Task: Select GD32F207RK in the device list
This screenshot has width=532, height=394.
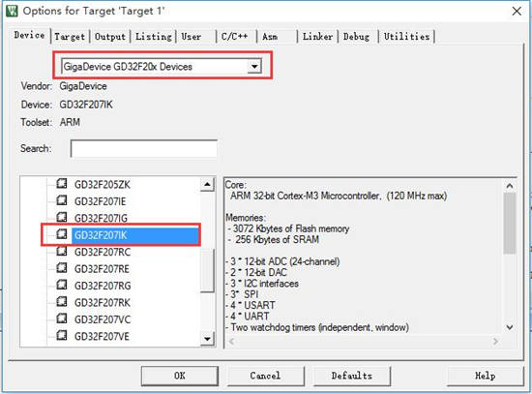Action: (x=103, y=303)
